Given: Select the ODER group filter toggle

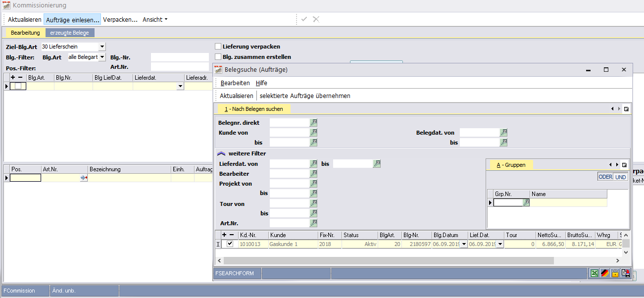Looking at the screenshot, I should click(x=605, y=177).
